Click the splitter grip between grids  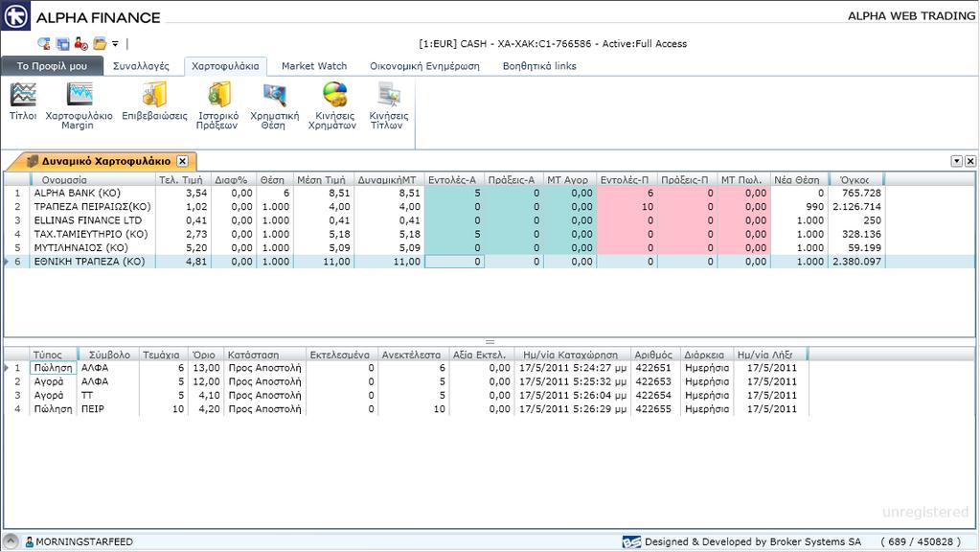pyautogui.click(x=490, y=342)
